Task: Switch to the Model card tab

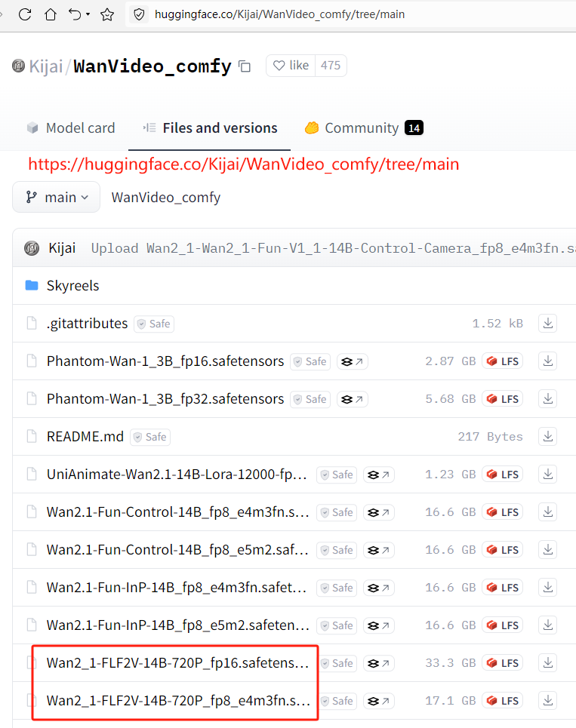Action: pyautogui.click(x=71, y=128)
